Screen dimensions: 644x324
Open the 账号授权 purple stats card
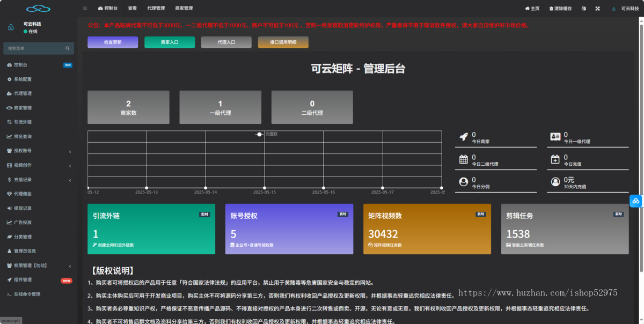289,229
